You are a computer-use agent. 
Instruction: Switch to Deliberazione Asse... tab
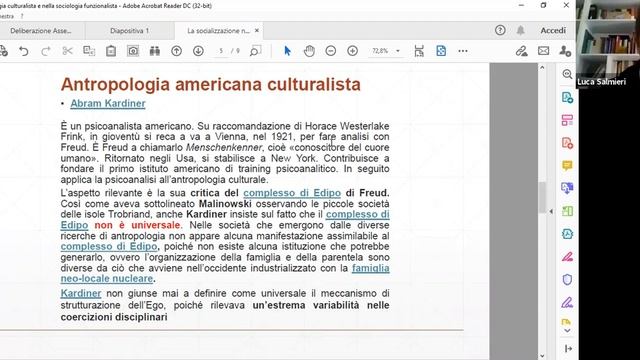tap(41, 31)
